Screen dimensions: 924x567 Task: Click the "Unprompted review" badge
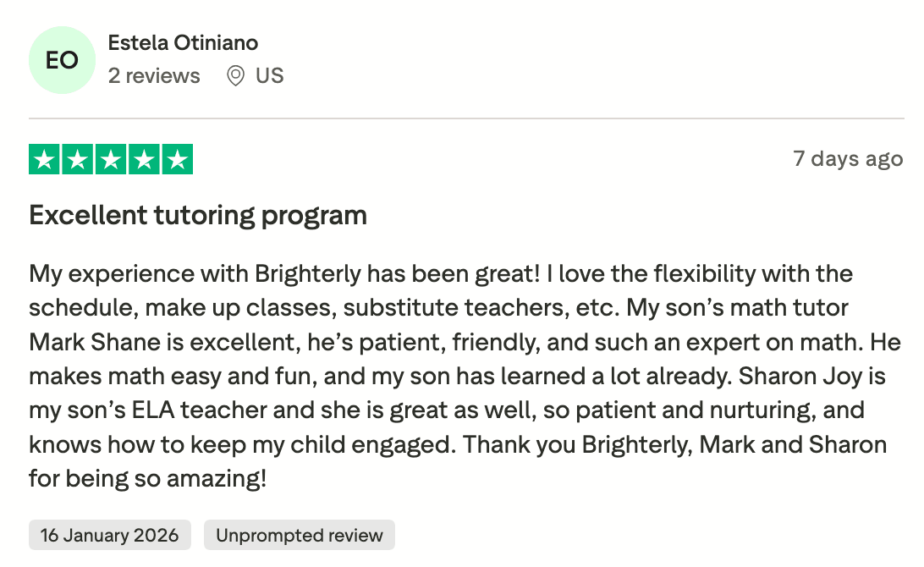[x=300, y=535]
